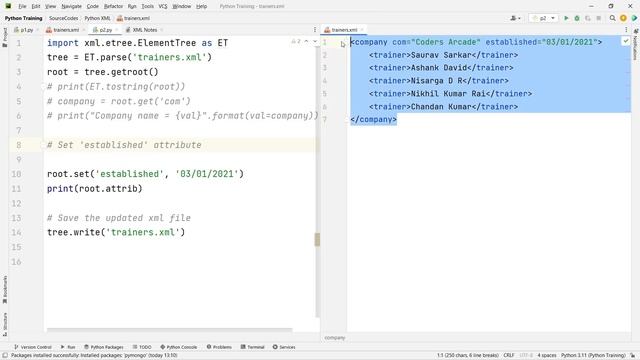
Task: Click the SourceCodes breadcrumb
Action: pyautogui.click(x=63, y=18)
